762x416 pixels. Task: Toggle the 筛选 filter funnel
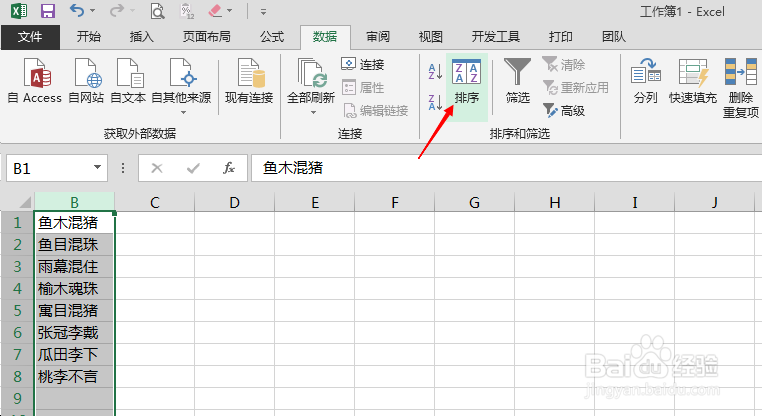coord(518,80)
